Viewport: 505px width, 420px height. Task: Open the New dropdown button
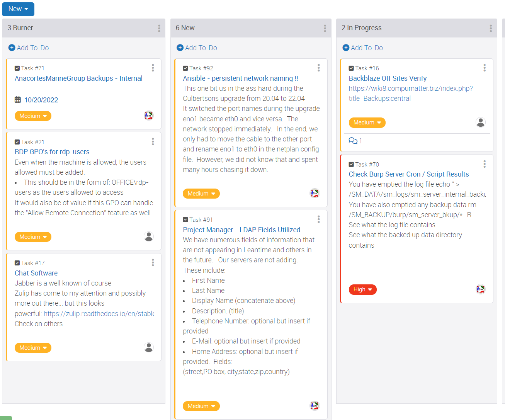pyautogui.click(x=18, y=9)
